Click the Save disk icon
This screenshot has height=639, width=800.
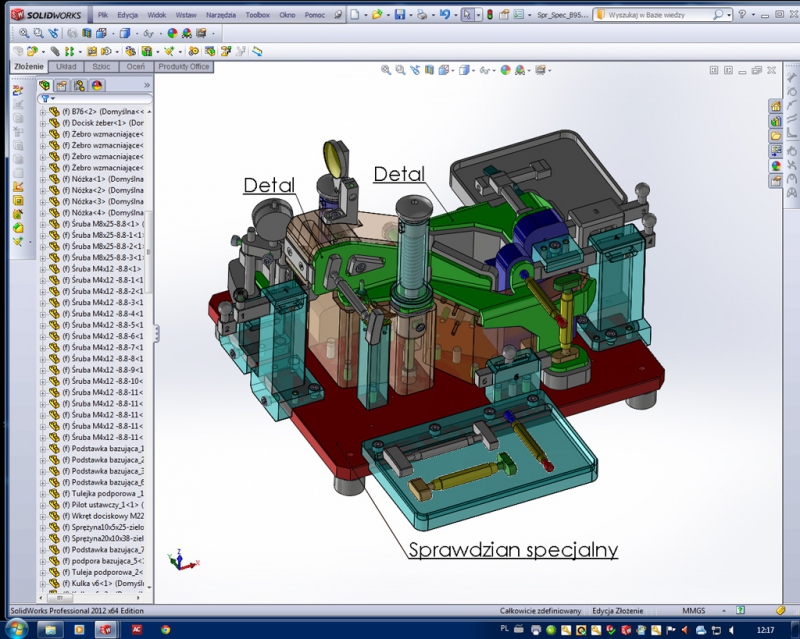[400, 16]
